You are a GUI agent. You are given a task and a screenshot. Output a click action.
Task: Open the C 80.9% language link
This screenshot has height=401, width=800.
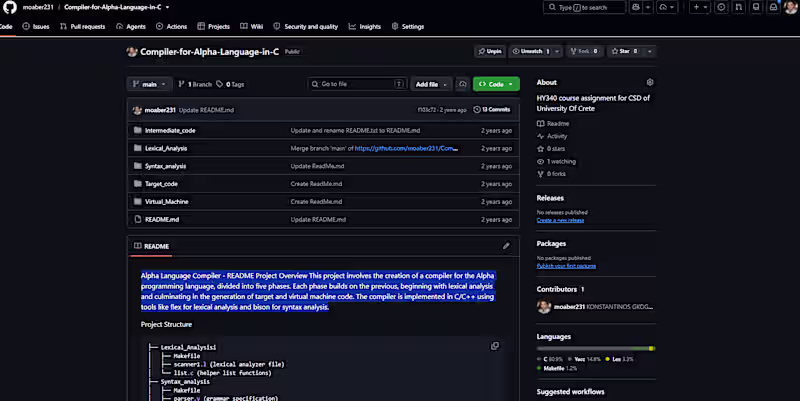tap(551, 359)
